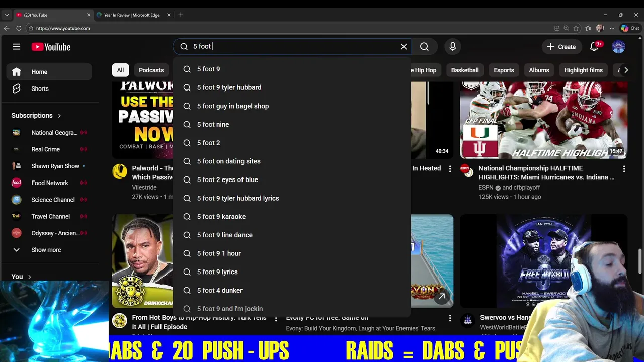Image resolution: width=644 pixels, height=362 pixels.
Task: Expand the You section
Action: pos(22,277)
